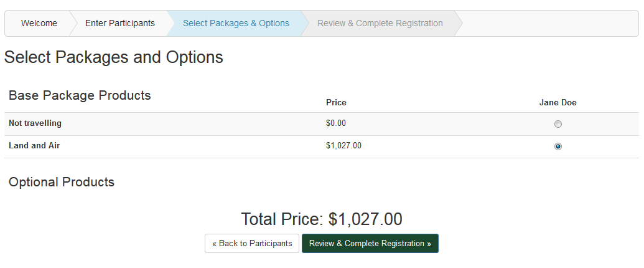
Task: Go to the Welcome step
Action: coord(39,24)
